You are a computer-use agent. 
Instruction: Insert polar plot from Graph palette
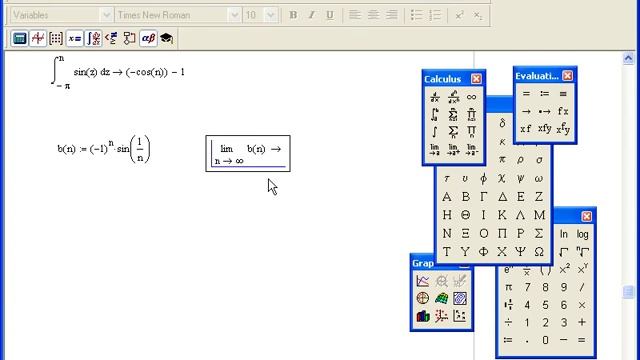[423, 298]
